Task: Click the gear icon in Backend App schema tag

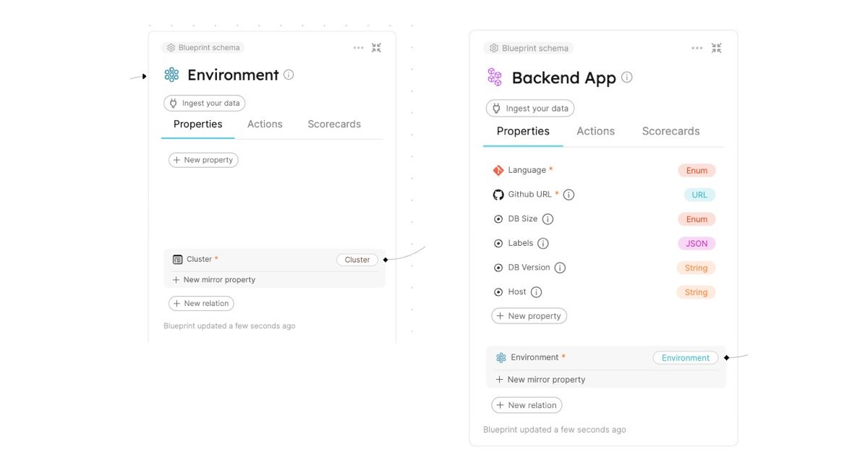Action: 494,48
